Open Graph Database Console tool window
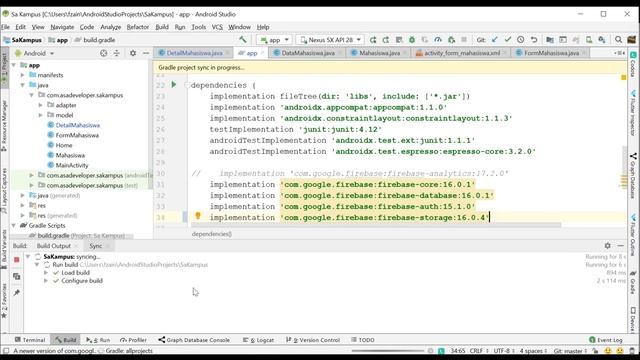 (x=194, y=340)
